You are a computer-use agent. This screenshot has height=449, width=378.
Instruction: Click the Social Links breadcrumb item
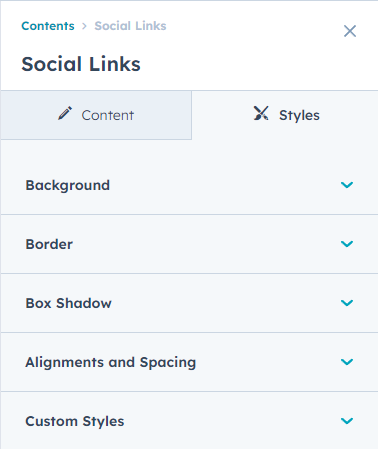pyautogui.click(x=130, y=26)
